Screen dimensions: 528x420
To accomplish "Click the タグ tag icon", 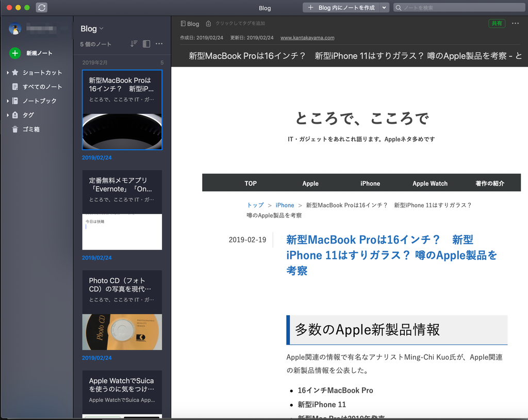I will 15,115.
